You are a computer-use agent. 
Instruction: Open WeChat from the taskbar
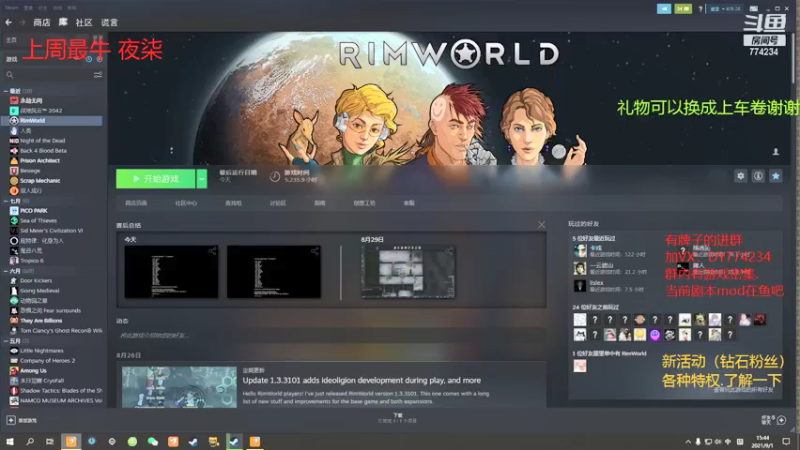click(153, 441)
